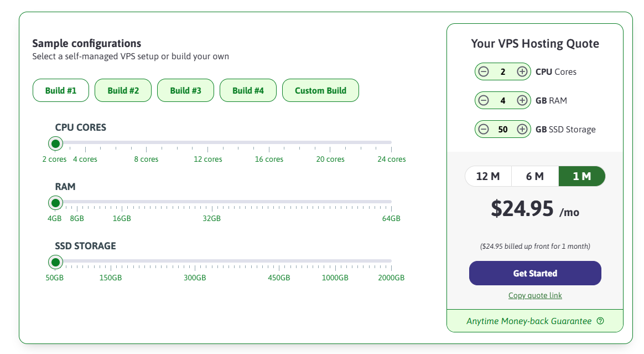Decrease SSD storage with minus icon
The width and height of the screenshot is (644, 354).
coord(484,129)
